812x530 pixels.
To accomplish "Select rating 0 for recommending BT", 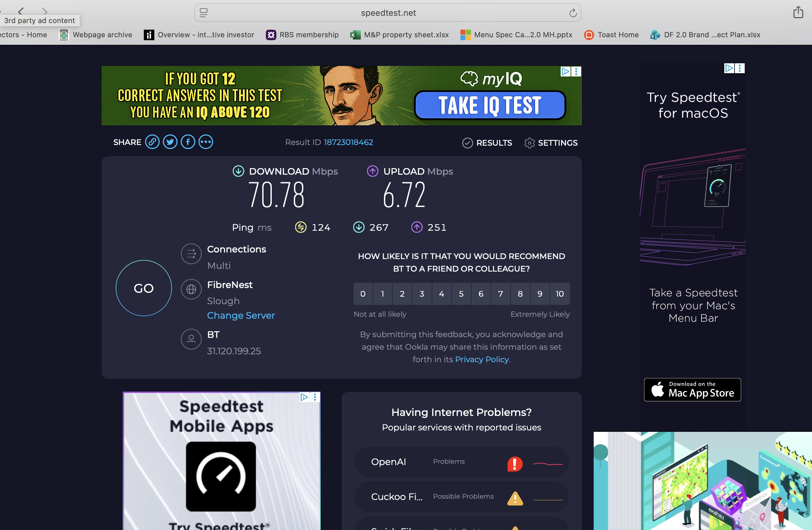I will 363,294.
